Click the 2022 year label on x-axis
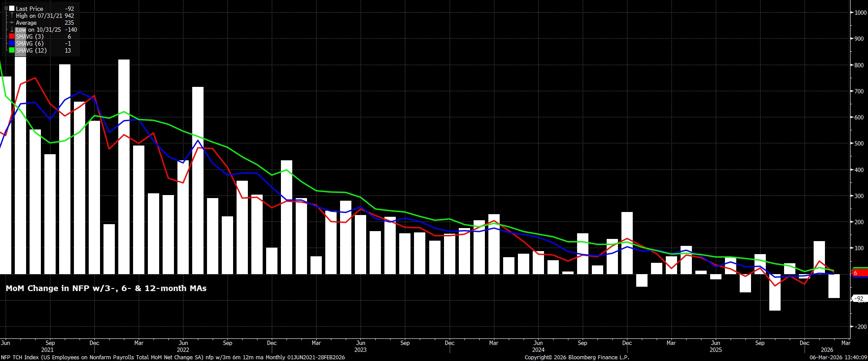The height and width of the screenshot is (361, 868). [183, 350]
